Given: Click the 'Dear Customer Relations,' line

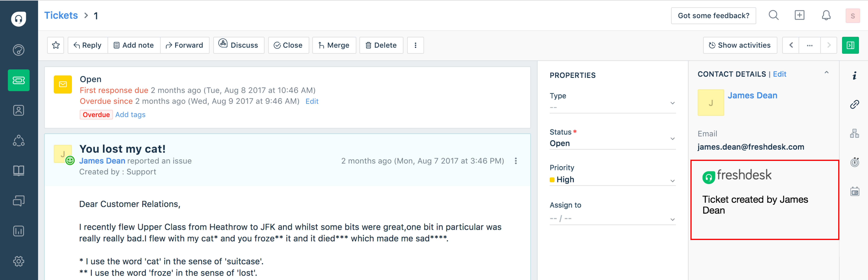Looking at the screenshot, I should point(130,204).
